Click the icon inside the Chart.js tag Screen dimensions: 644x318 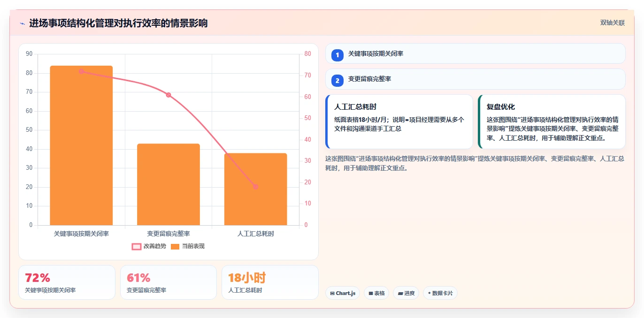[332, 293]
